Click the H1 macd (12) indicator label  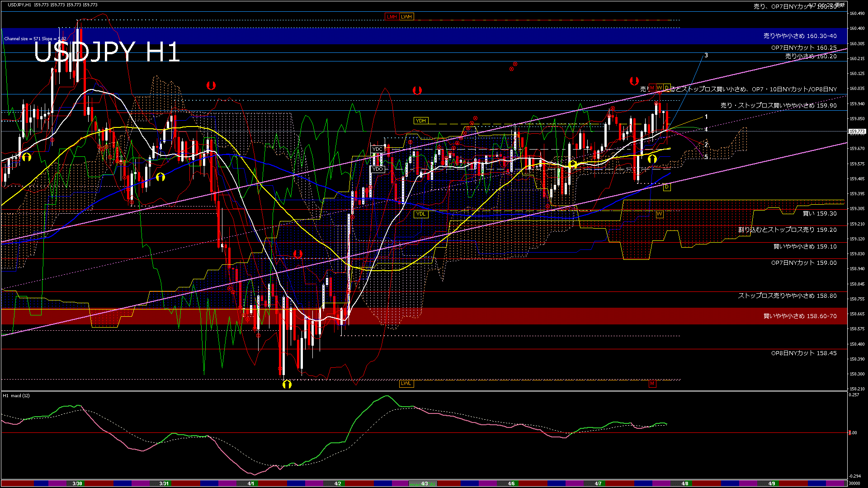[17, 395]
